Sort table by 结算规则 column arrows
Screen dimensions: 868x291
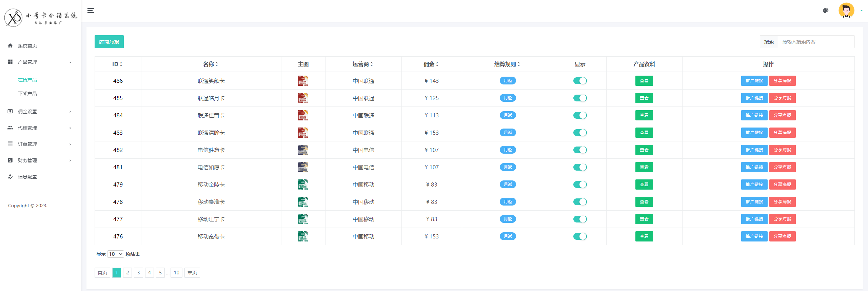coord(519,64)
